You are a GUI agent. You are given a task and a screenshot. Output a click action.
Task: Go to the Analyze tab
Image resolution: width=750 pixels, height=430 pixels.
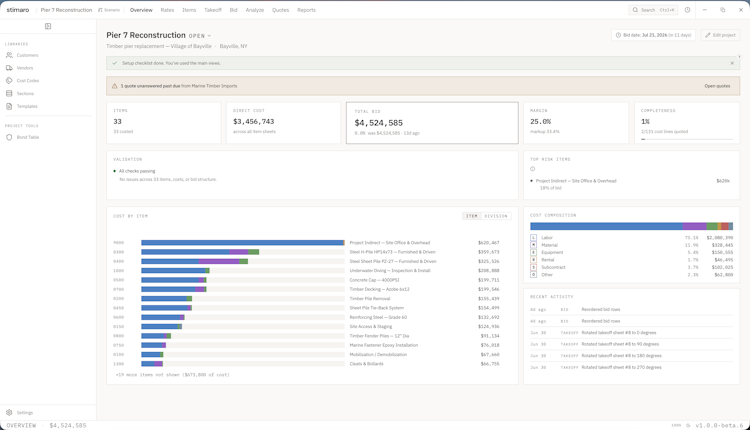click(255, 10)
